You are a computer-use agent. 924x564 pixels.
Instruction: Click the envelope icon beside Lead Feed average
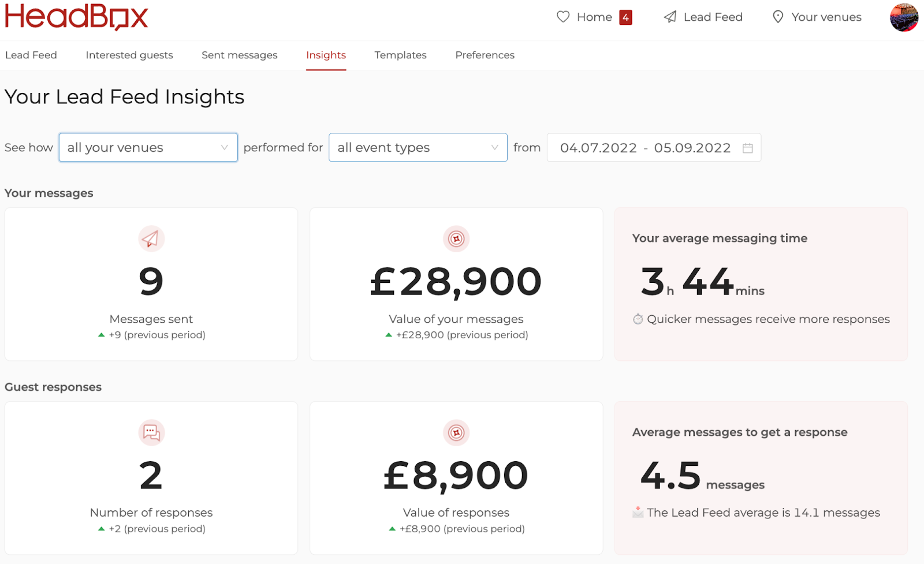point(638,512)
